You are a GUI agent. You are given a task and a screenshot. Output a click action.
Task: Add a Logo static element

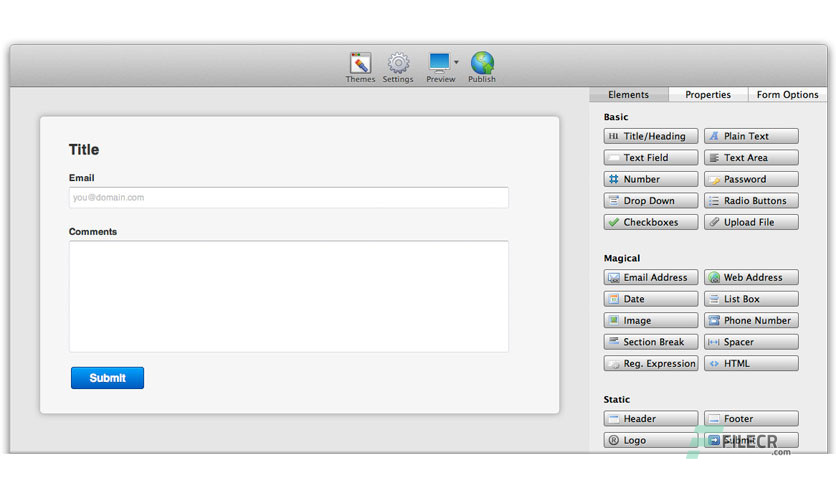(650, 440)
